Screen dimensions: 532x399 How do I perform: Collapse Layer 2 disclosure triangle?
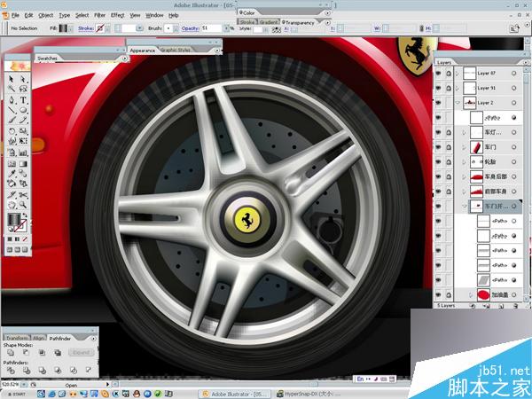(x=458, y=103)
